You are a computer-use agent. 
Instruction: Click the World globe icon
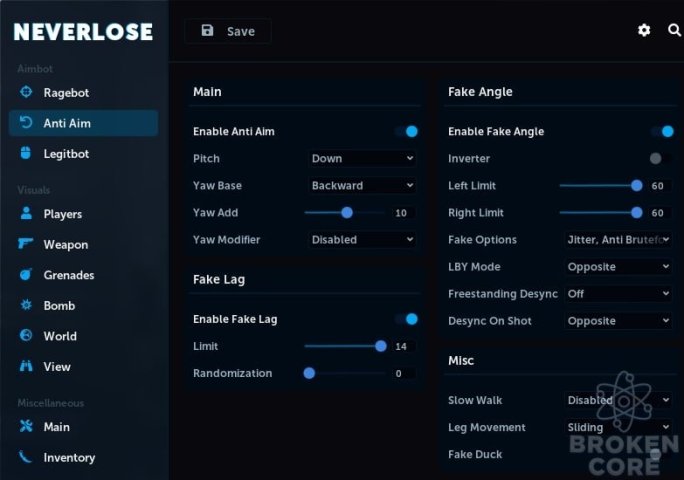[26, 335]
